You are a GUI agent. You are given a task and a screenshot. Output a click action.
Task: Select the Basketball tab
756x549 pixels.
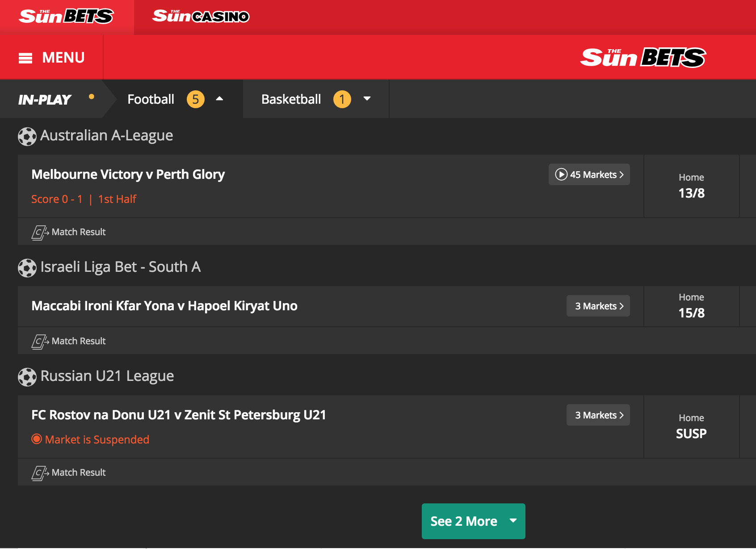click(291, 99)
